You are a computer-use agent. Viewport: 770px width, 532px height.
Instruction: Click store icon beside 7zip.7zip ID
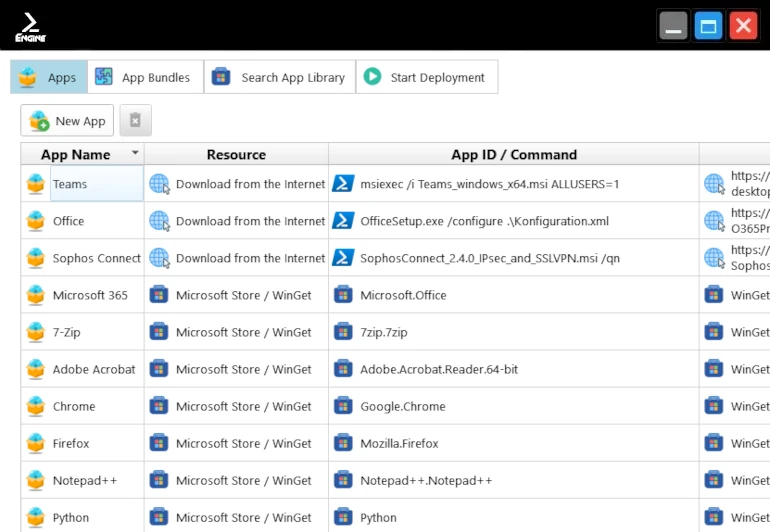pos(343,332)
